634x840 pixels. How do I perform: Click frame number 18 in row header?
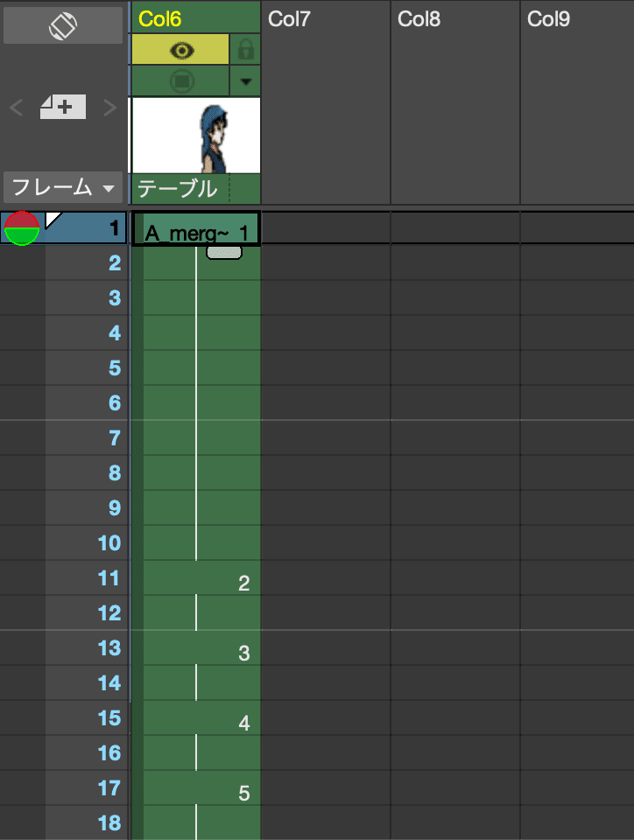click(109, 822)
